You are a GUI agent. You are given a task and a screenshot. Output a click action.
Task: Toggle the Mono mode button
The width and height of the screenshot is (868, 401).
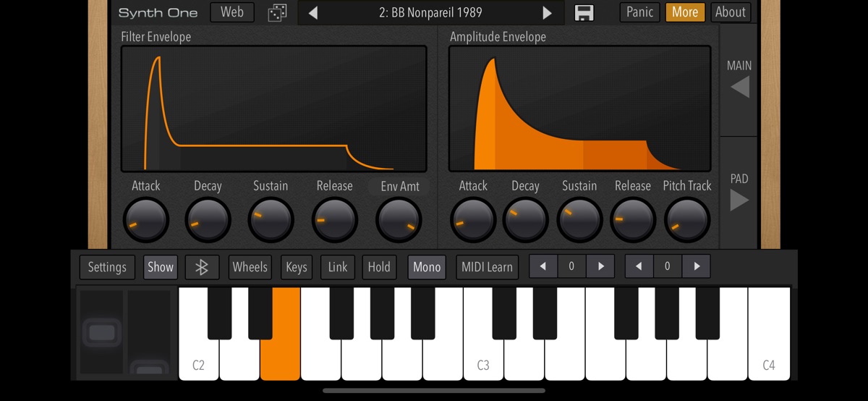point(427,267)
